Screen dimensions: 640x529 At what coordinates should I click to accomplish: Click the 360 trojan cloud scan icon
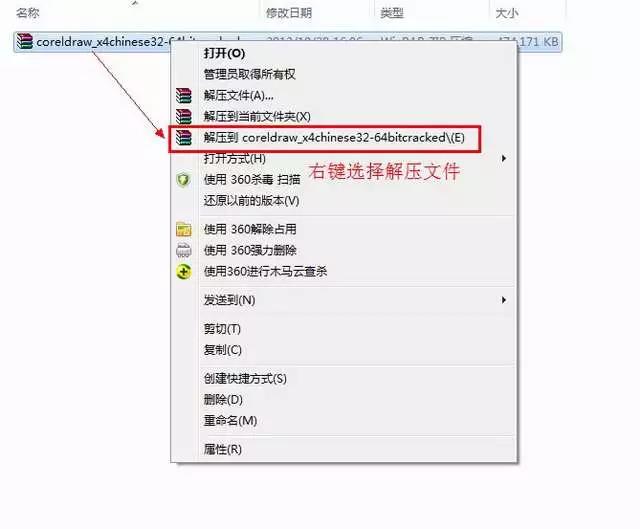click(184, 271)
